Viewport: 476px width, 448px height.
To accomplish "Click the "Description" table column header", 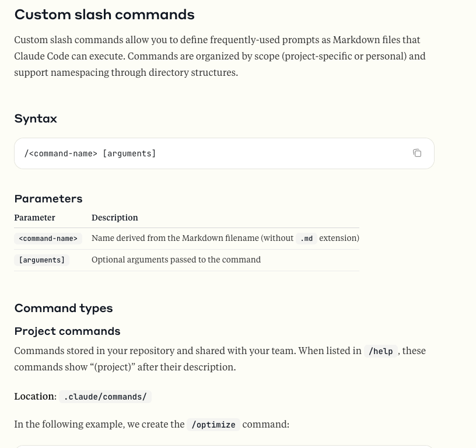I will (115, 218).
